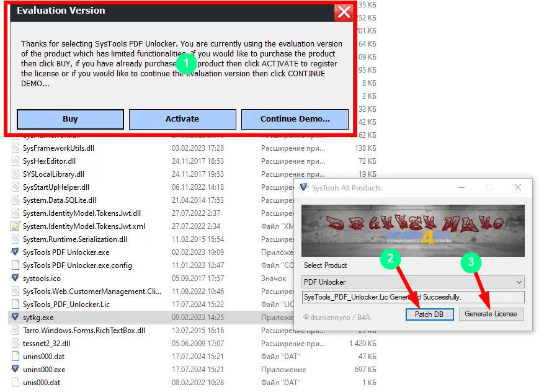539x392 pixels.
Task: Select the systools.ico shield icon
Action: (x=16, y=278)
